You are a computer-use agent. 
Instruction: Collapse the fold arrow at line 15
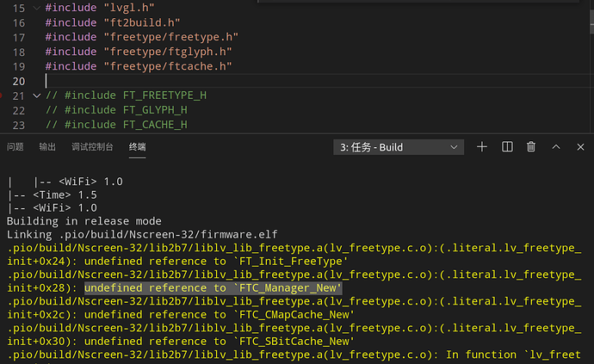tap(36, 8)
